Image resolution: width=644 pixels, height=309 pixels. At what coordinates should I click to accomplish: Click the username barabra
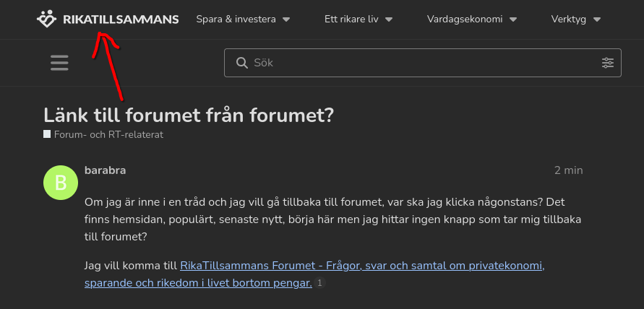click(106, 170)
